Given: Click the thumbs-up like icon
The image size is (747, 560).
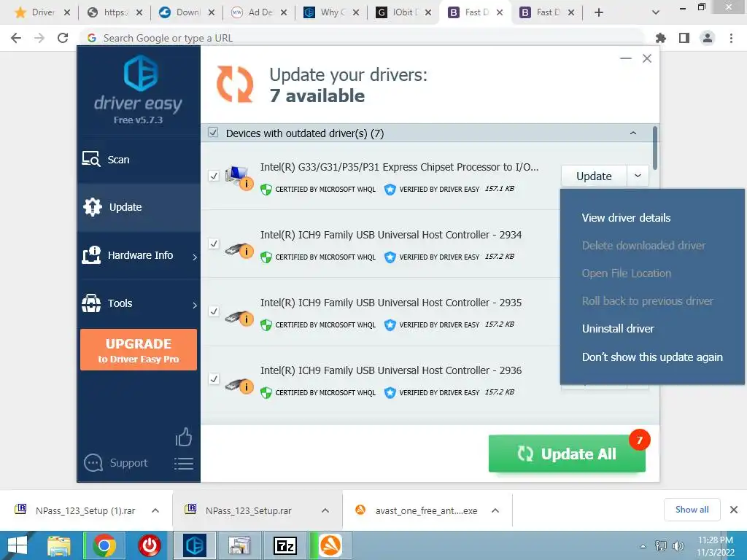Looking at the screenshot, I should coord(183,437).
